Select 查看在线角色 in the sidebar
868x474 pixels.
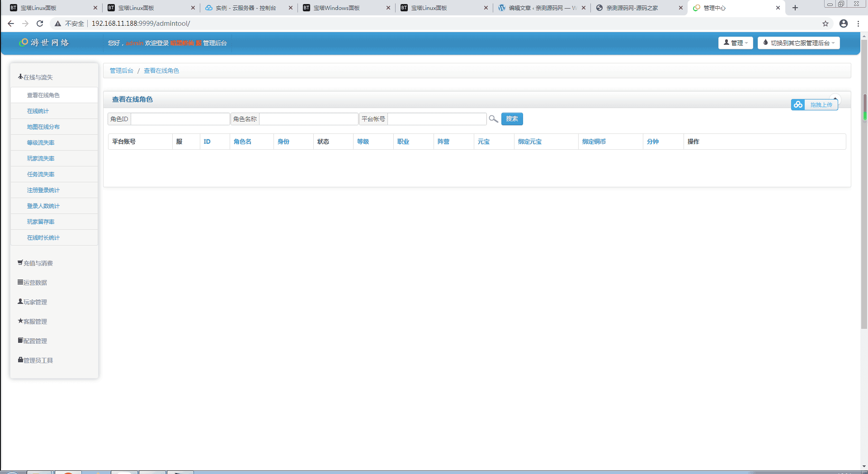click(54, 95)
